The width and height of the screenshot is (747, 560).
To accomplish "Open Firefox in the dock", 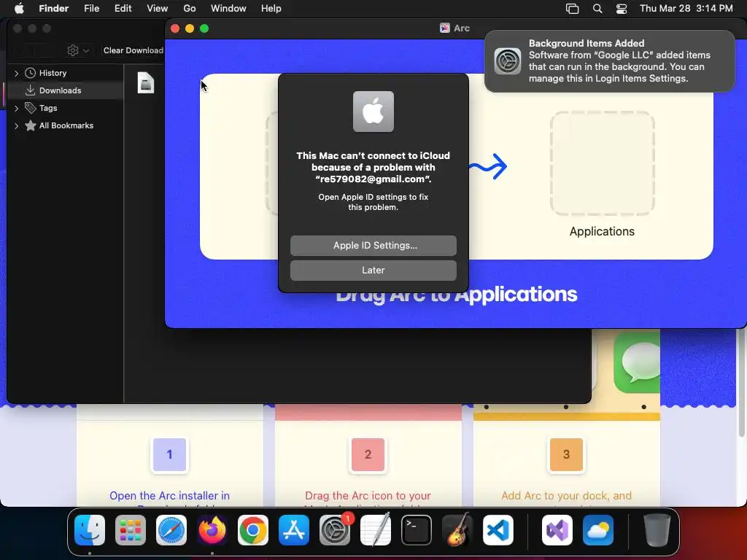I will 212,530.
